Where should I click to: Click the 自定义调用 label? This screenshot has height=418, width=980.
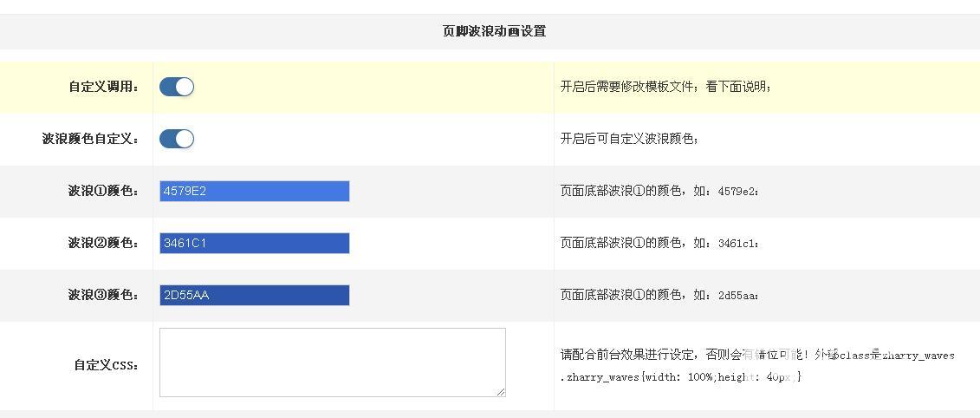(x=104, y=87)
